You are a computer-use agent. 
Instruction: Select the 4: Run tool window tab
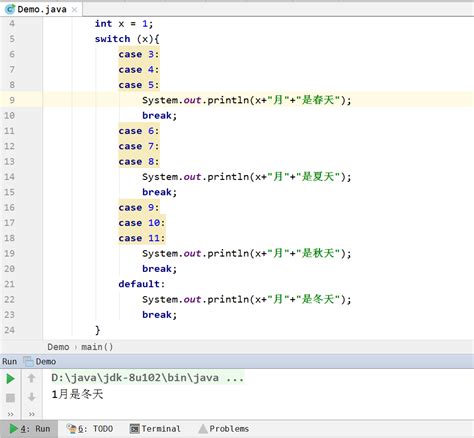click(x=30, y=429)
